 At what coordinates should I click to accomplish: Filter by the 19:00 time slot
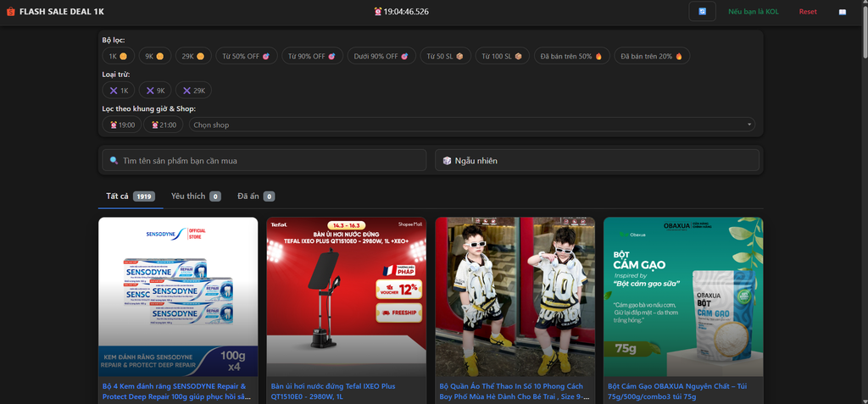coord(122,125)
